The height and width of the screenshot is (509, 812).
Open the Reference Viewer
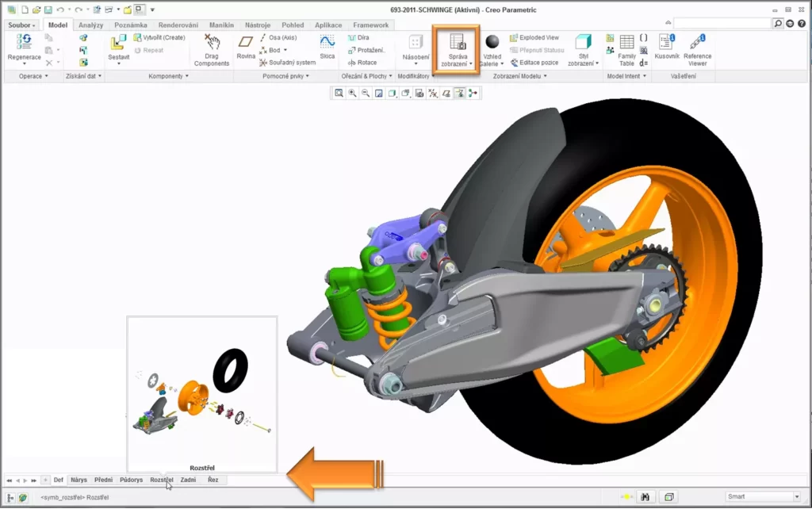coord(697,50)
